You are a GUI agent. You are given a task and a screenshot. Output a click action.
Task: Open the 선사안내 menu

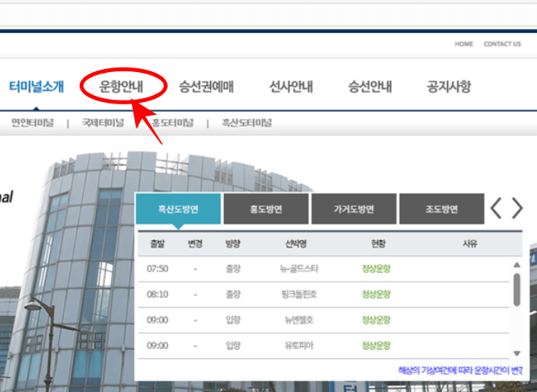(x=291, y=86)
